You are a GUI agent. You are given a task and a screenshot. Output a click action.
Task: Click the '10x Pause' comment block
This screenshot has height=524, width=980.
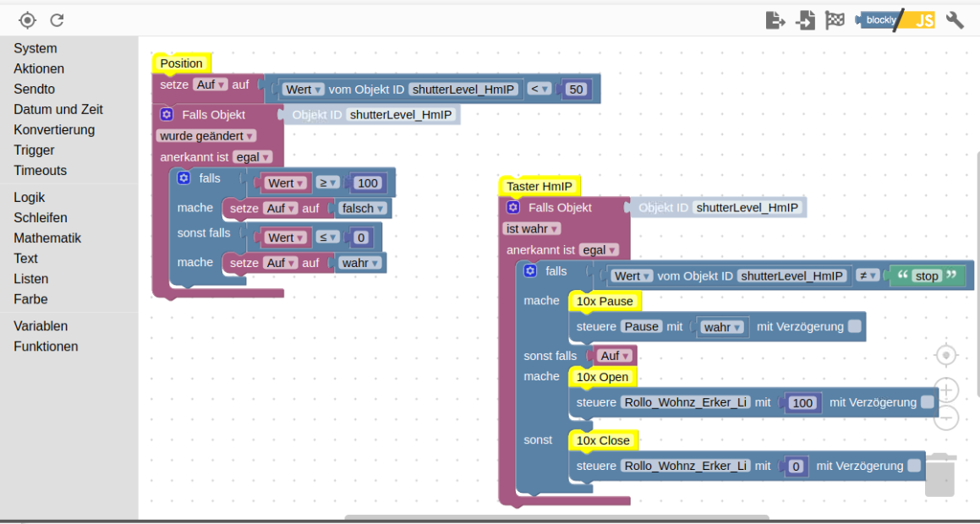[x=605, y=302]
